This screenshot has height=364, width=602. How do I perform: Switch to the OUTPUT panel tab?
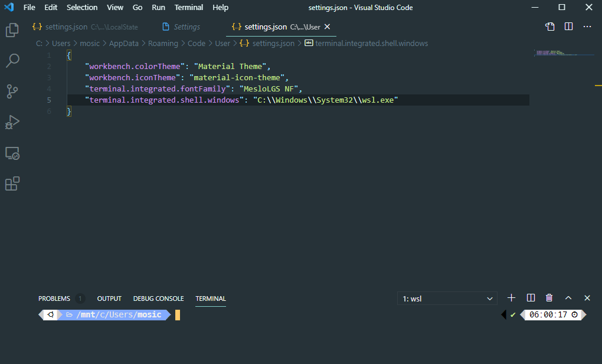(x=109, y=299)
